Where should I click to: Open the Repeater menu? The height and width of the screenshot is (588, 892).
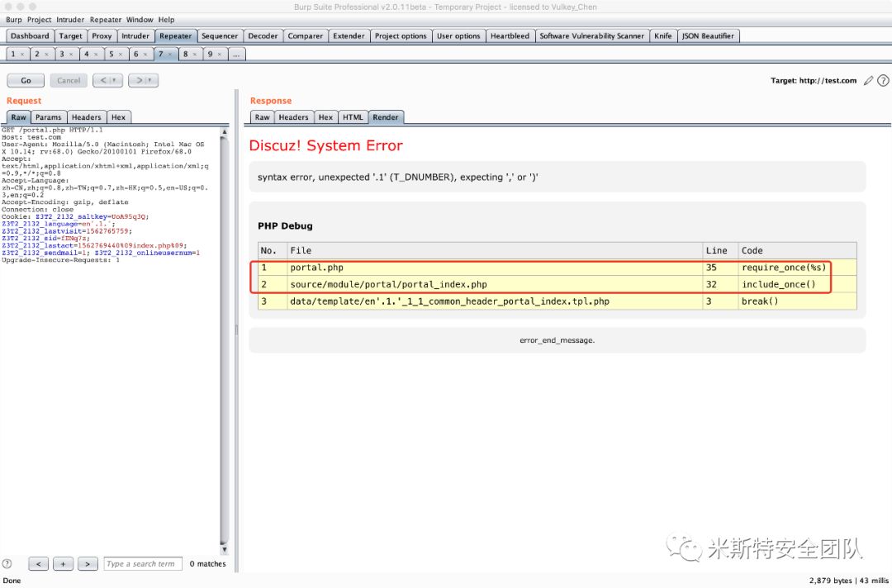(x=106, y=19)
